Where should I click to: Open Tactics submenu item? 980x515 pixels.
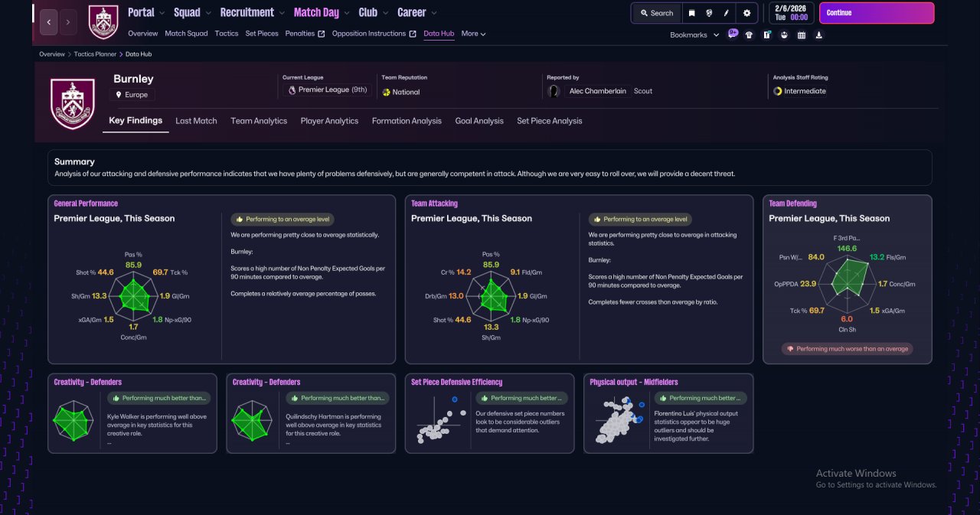click(x=227, y=34)
